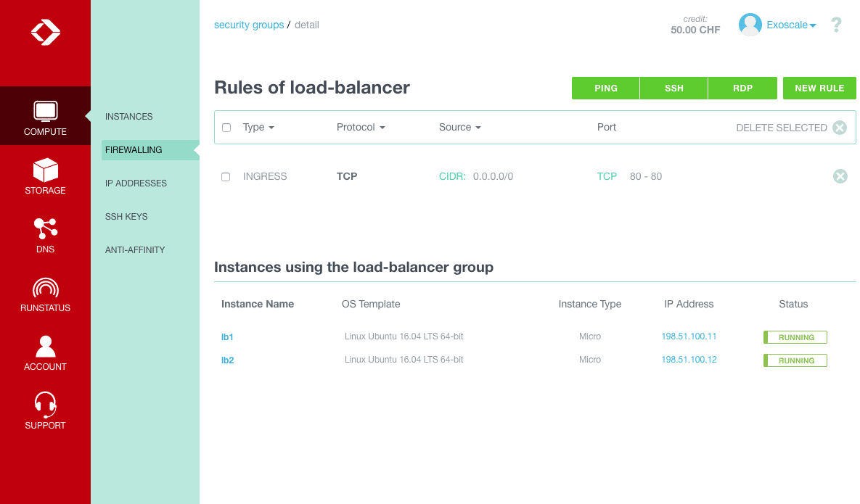Open the Exoscale account dropdown

coord(790,24)
